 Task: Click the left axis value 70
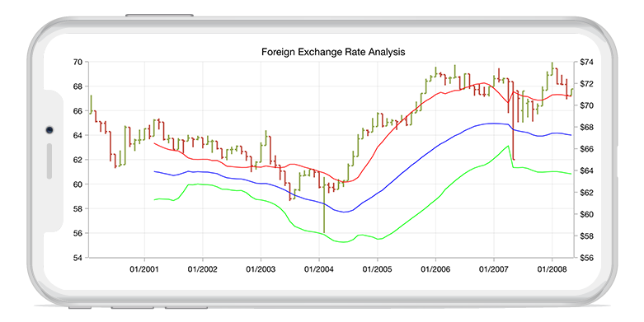[x=78, y=63]
